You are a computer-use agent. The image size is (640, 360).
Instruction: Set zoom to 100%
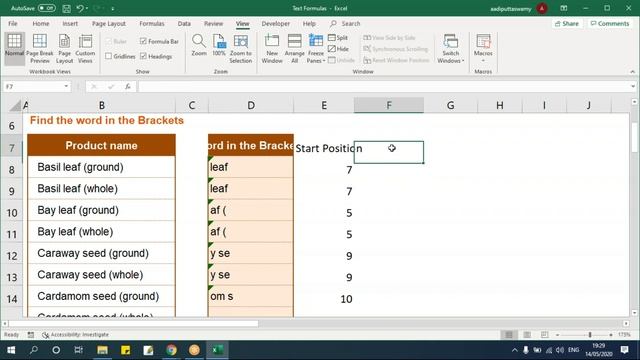(219, 45)
